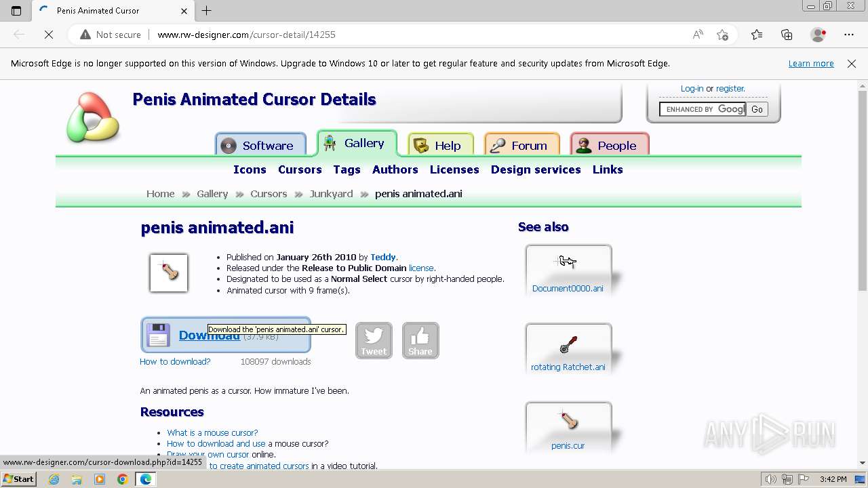Open the media player taskbar icon
This screenshot has width=868, height=488.
point(100,479)
